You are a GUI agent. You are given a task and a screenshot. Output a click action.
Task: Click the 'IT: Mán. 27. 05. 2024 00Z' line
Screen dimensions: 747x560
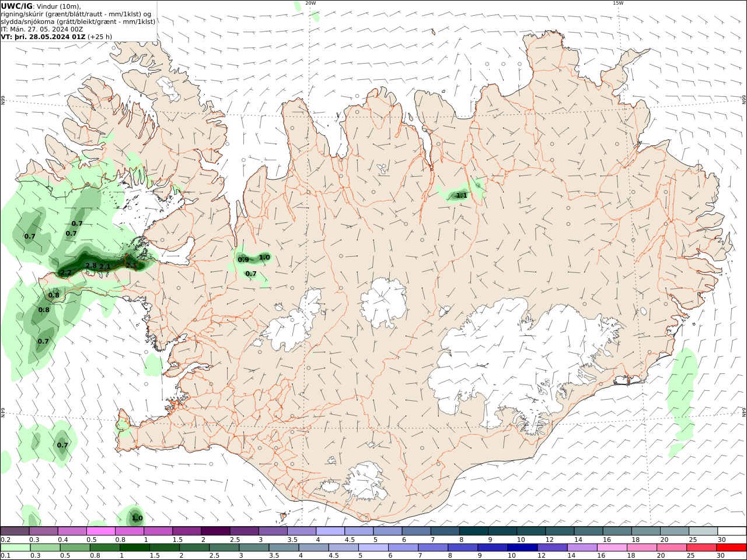pos(42,29)
